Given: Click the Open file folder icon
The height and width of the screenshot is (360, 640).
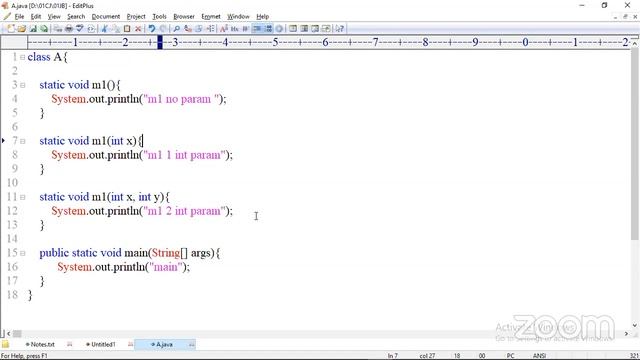Looking at the screenshot, I should [x=22, y=29].
